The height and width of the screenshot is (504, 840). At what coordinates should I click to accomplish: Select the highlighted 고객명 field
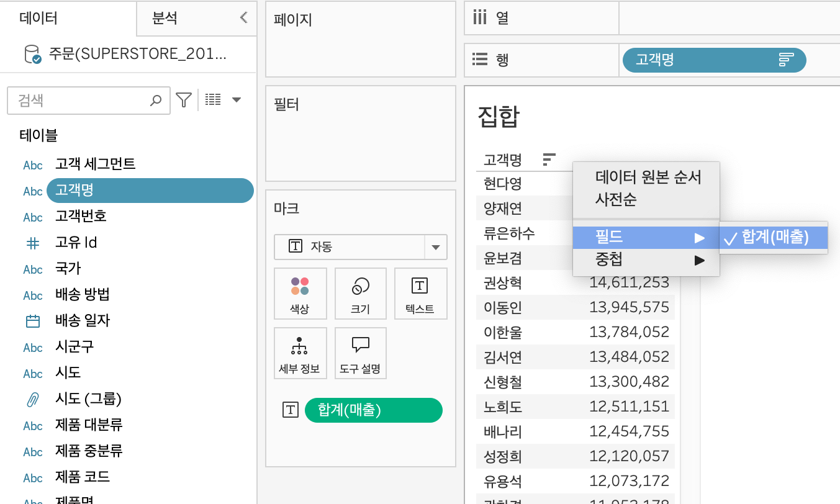tap(150, 191)
